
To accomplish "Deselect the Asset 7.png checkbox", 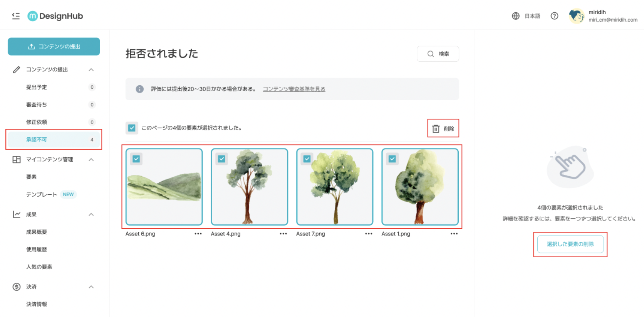I will [x=307, y=159].
